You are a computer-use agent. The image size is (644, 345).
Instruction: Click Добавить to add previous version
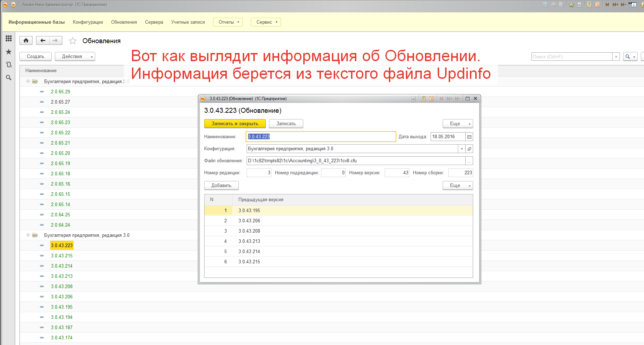pyautogui.click(x=222, y=186)
